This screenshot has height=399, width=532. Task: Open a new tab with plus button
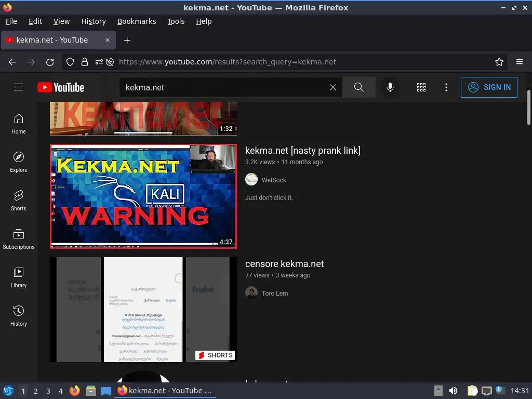[127, 41]
